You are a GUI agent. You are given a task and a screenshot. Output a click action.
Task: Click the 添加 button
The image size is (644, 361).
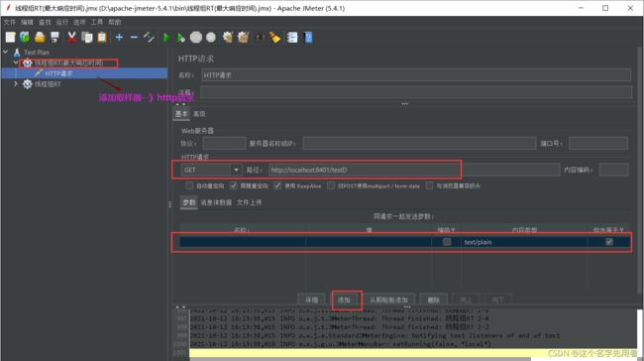344,300
